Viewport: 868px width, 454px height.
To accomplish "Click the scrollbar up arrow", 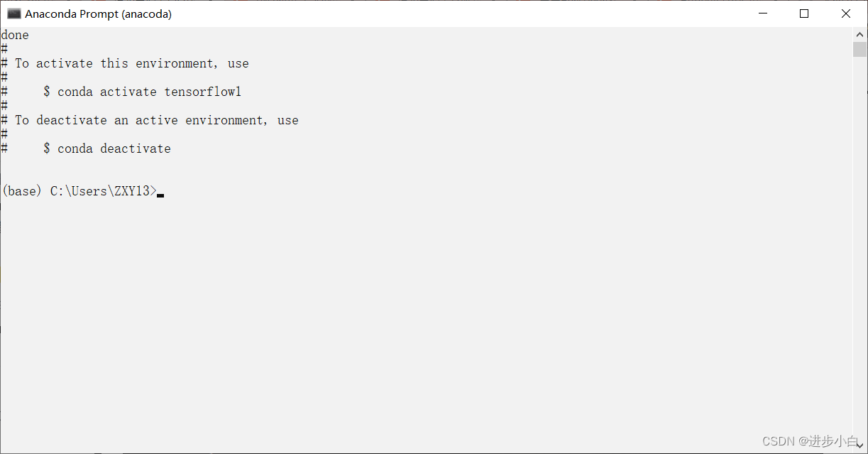I will (859, 34).
